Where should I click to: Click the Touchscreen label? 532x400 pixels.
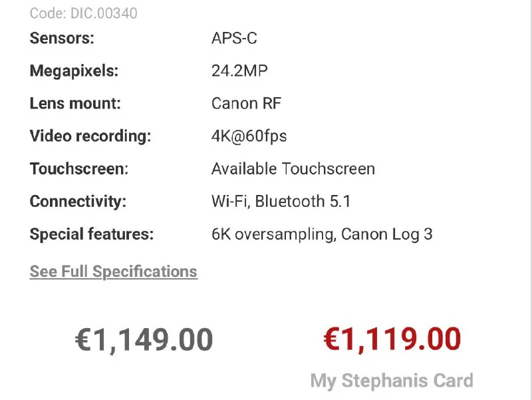click(79, 169)
